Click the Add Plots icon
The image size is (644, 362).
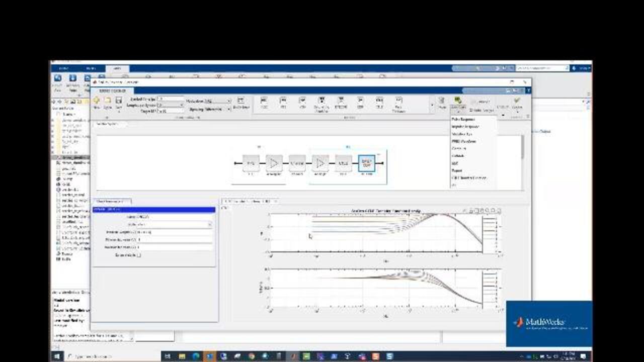coord(457,101)
